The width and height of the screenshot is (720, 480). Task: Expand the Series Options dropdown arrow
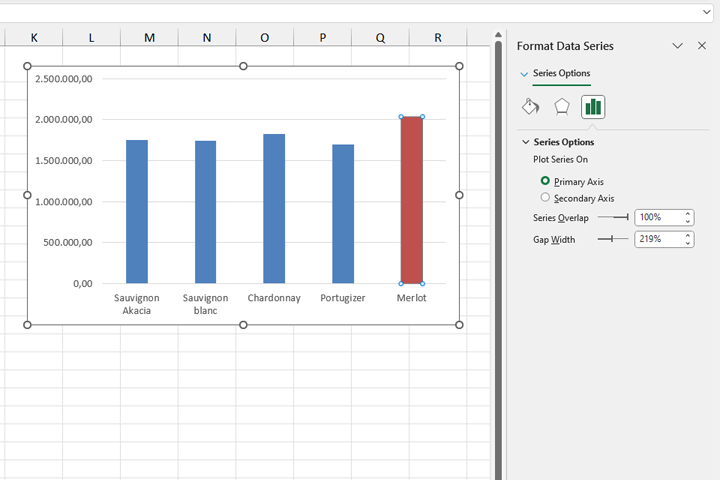[x=524, y=74]
